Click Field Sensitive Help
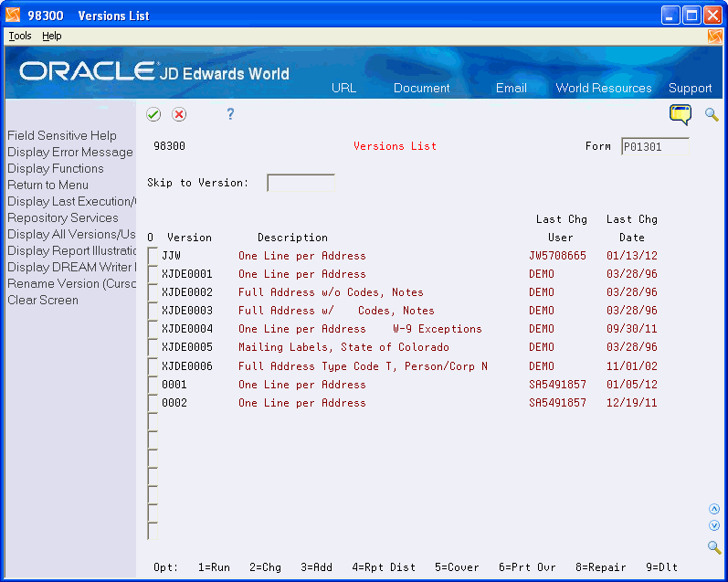The image size is (728, 582). point(62,135)
